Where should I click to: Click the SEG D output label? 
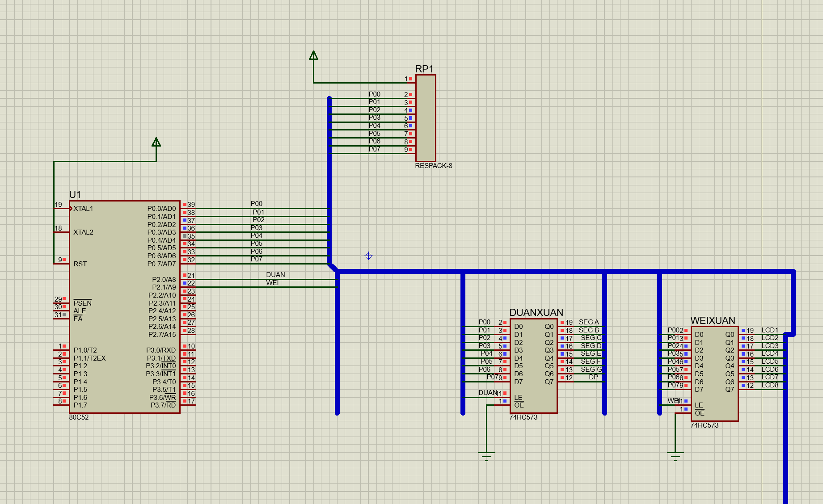point(591,346)
